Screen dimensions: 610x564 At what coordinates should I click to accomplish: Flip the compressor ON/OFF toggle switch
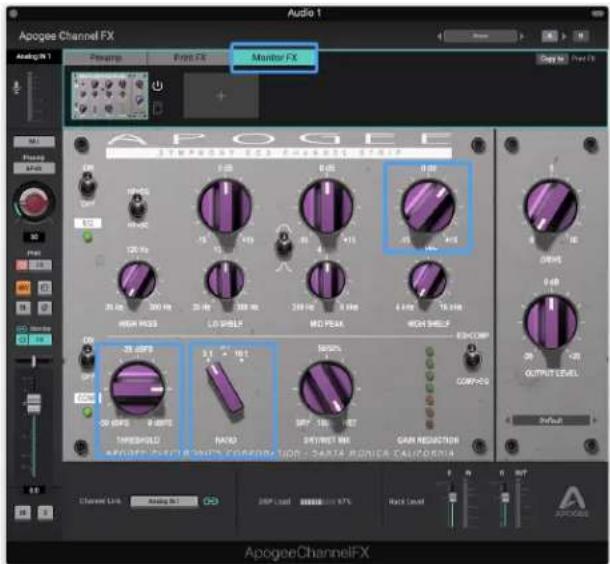point(87,358)
